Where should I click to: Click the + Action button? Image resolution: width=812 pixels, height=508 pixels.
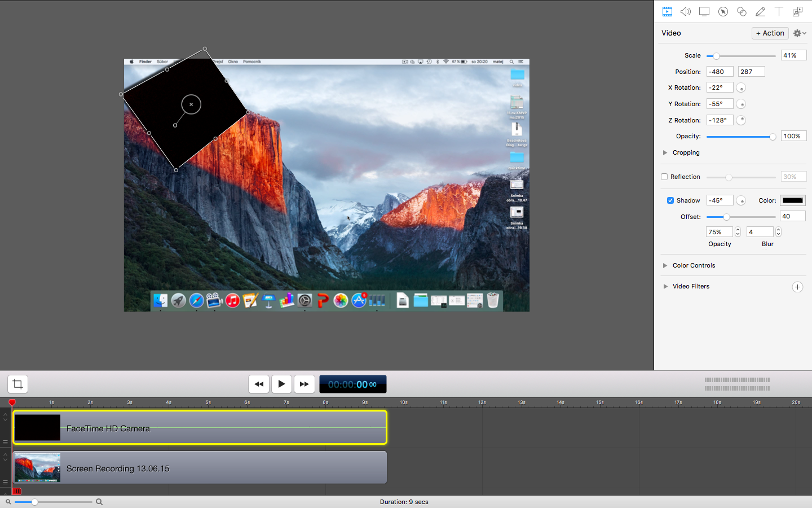click(770, 33)
